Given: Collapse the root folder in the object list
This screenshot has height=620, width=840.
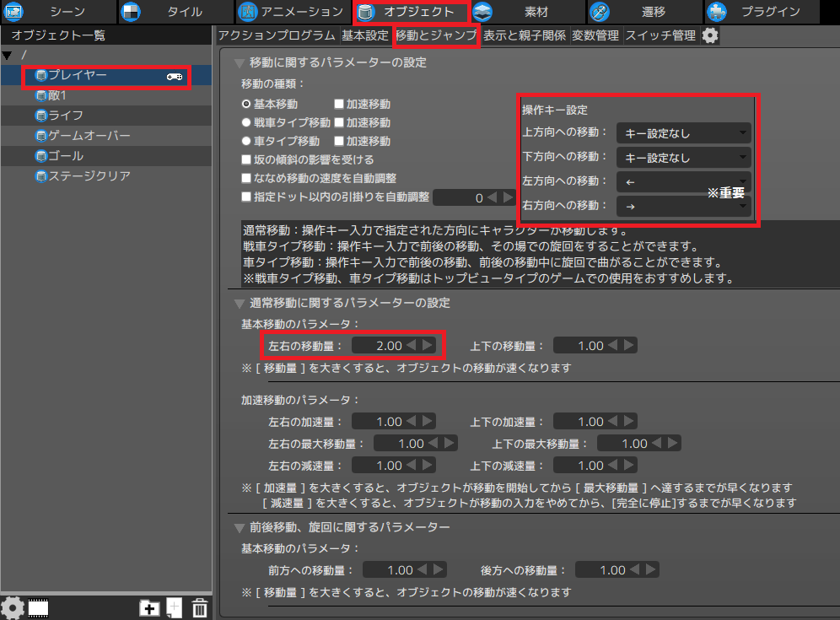Looking at the screenshot, I should point(8,55).
